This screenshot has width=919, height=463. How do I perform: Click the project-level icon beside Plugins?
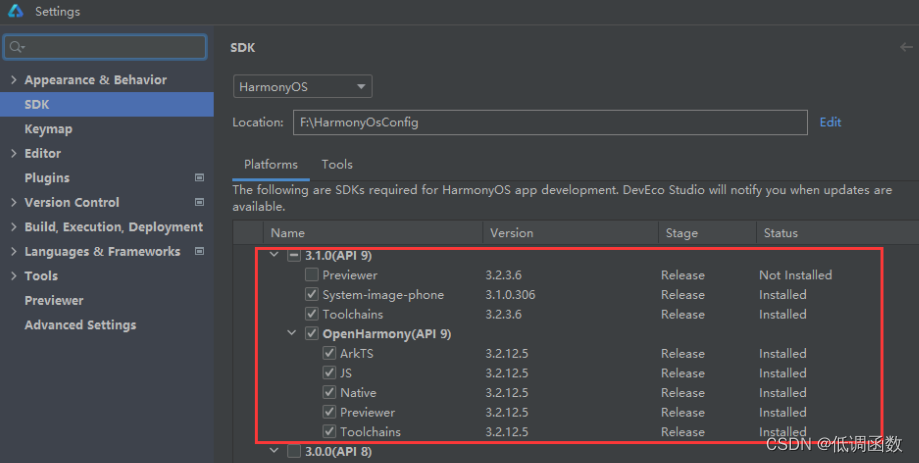pos(199,178)
